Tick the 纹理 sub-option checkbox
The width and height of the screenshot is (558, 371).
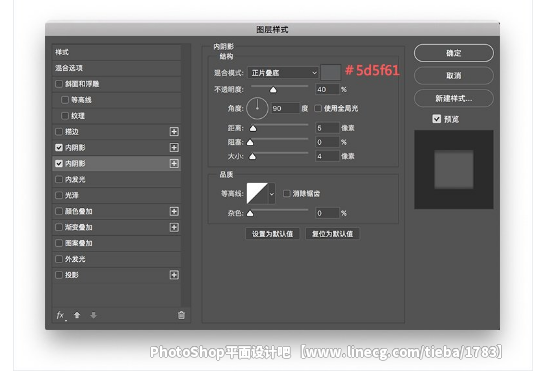65,116
